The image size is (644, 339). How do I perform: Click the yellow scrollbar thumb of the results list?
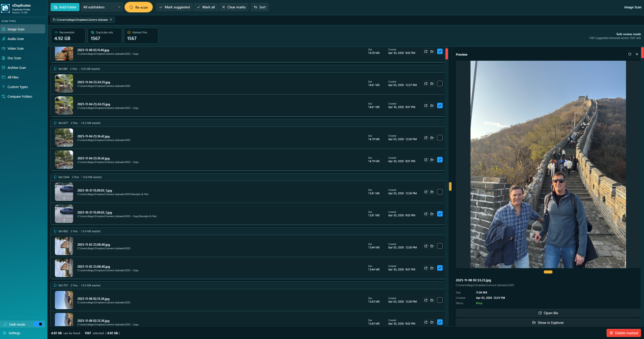pos(450,186)
